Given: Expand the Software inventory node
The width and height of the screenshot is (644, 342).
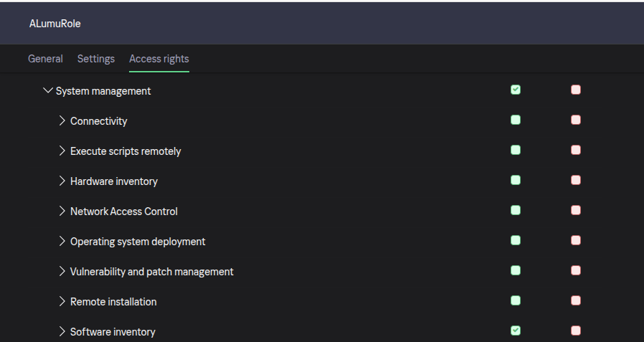Looking at the screenshot, I should pyautogui.click(x=62, y=332).
